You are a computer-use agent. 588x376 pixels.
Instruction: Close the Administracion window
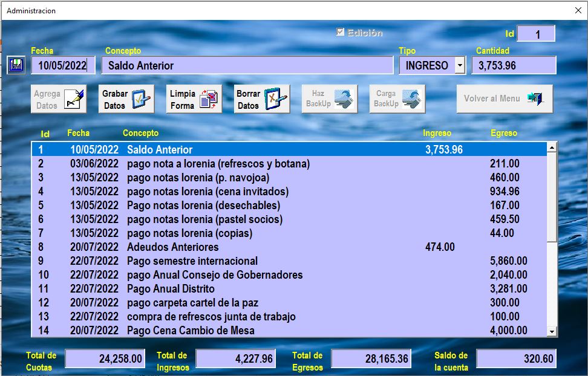click(578, 10)
